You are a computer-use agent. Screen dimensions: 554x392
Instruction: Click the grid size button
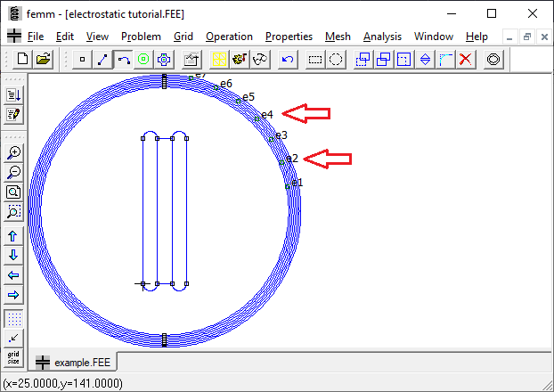point(14,358)
